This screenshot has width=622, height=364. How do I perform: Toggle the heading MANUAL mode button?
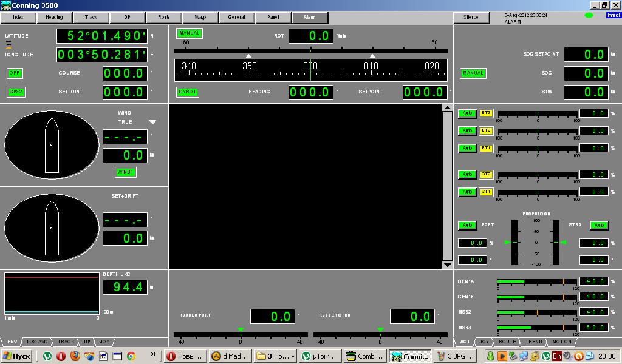click(190, 33)
